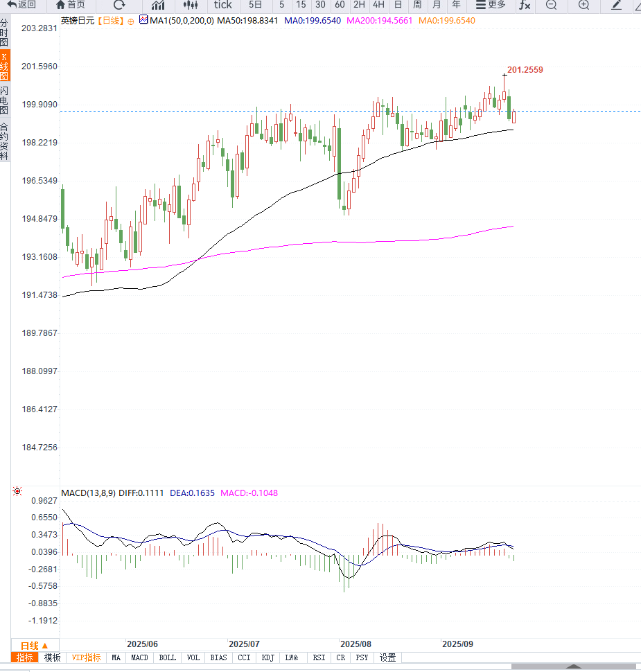
Task: Click the MA50:198.8341 legend value
Action: click(x=247, y=21)
